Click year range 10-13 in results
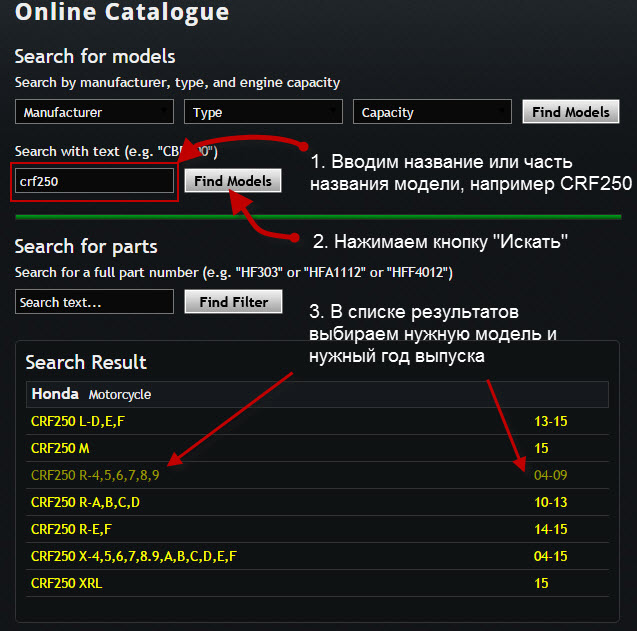This screenshot has width=637, height=631. (550, 502)
